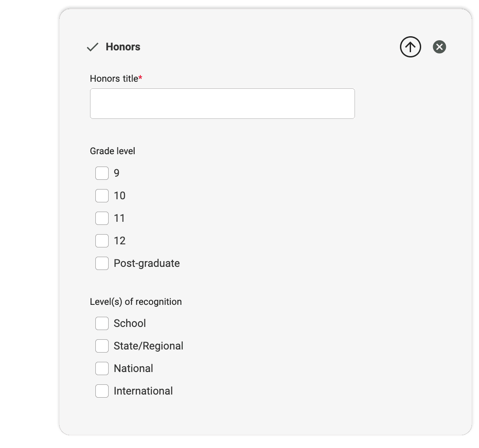Check the Post-graduate checkbox
Screen dimensions: 479x448
click(x=102, y=263)
